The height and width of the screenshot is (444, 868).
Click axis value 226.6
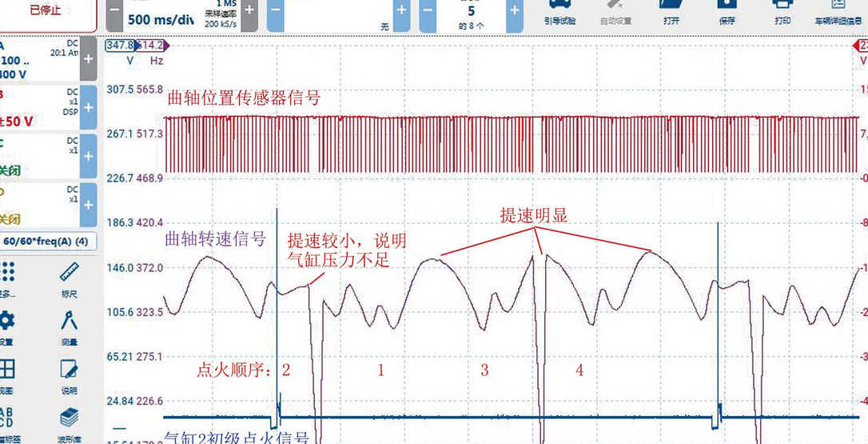[x=149, y=401]
